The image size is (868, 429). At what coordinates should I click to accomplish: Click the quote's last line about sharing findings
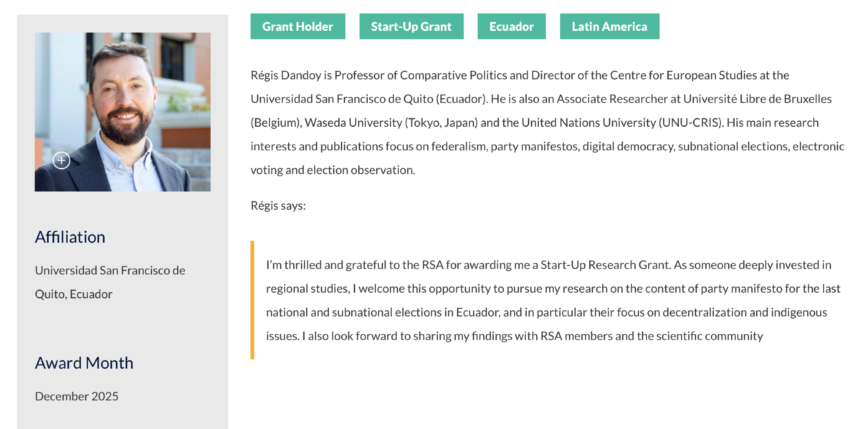514,336
